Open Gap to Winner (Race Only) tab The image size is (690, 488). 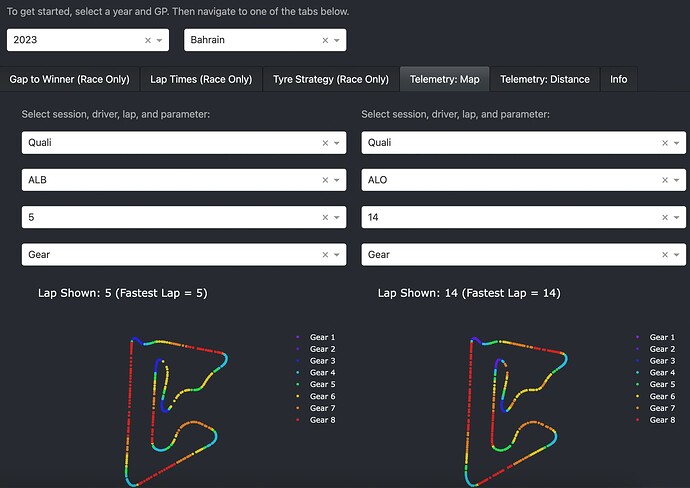click(x=70, y=79)
